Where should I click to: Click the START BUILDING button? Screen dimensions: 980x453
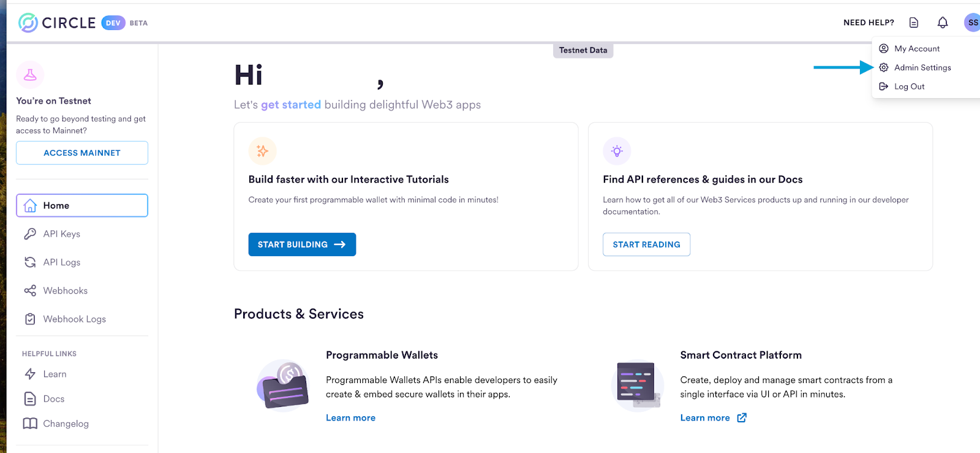click(302, 245)
